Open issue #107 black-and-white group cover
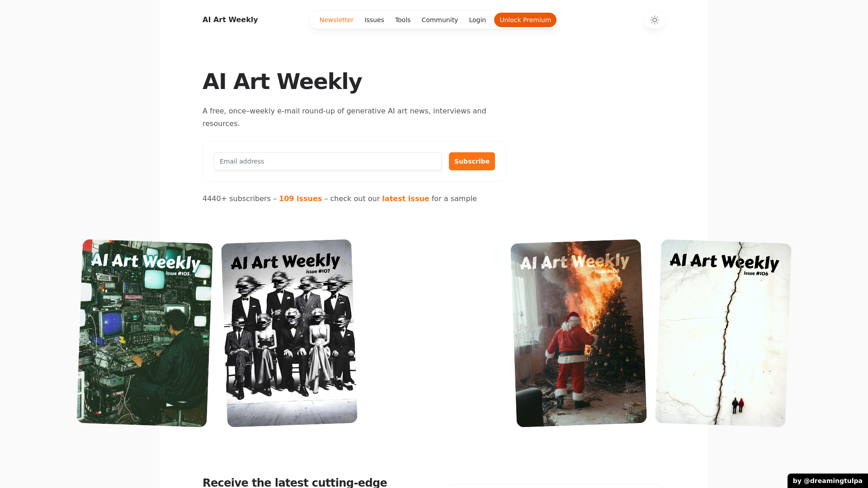The height and width of the screenshot is (488, 868). click(x=289, y=333)
